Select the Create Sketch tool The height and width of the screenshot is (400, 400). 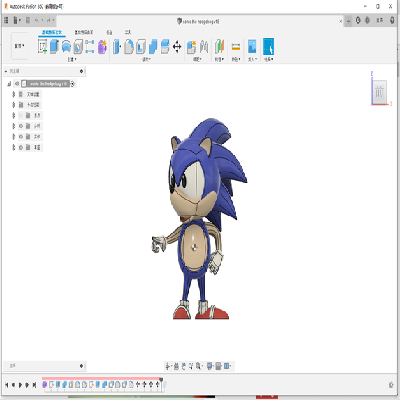42,46
